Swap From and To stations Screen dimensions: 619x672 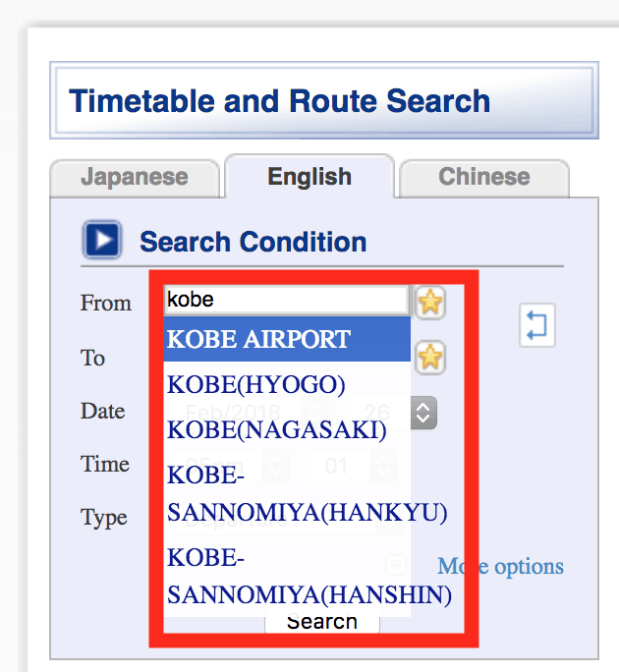click(x=537, y=325)
